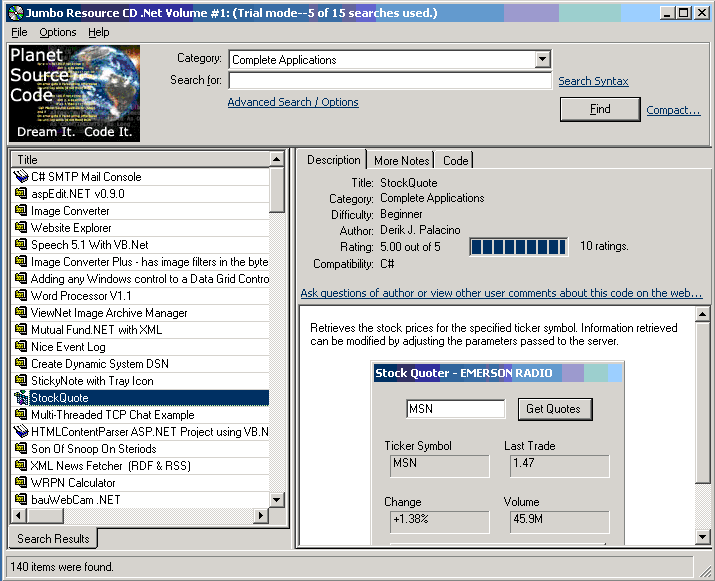
Task: Select the Nice Event Log entry
Action: pos(140,347)
